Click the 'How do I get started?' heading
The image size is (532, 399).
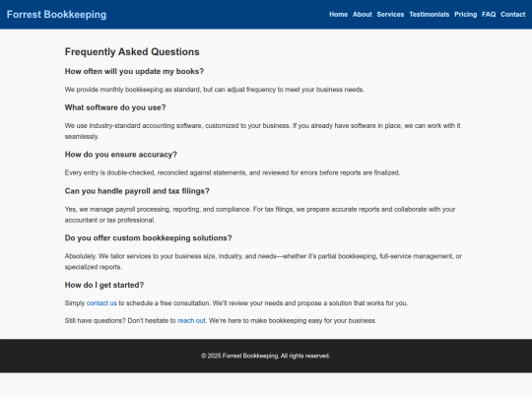coord(104,285)
